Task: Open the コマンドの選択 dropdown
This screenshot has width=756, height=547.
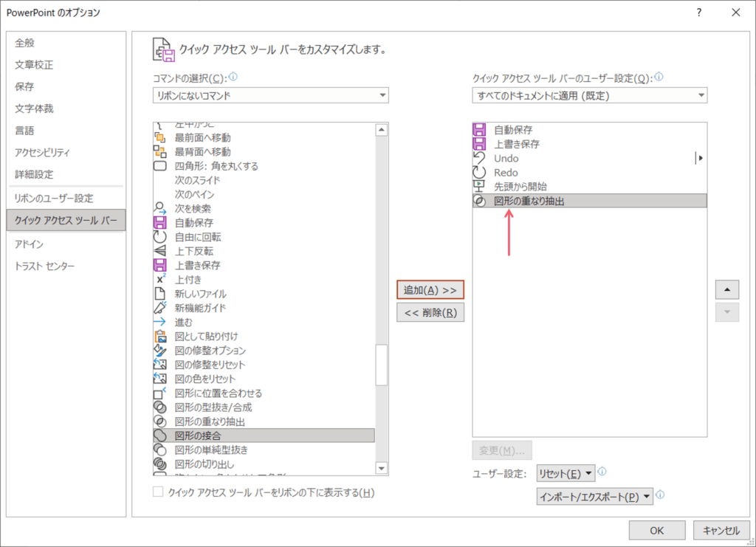Action: click(383, 94)
